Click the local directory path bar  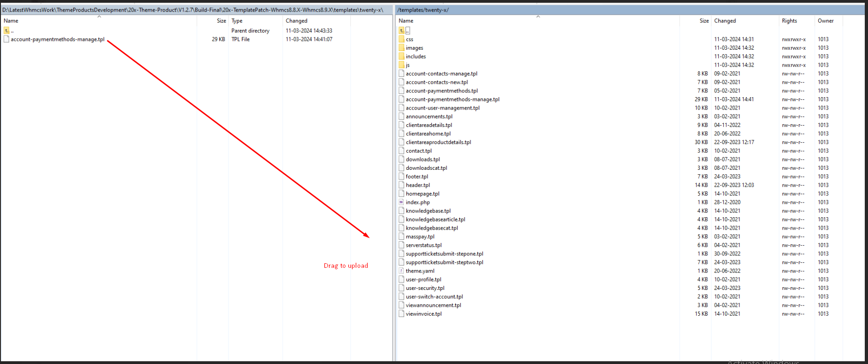(x=194, y=10)
